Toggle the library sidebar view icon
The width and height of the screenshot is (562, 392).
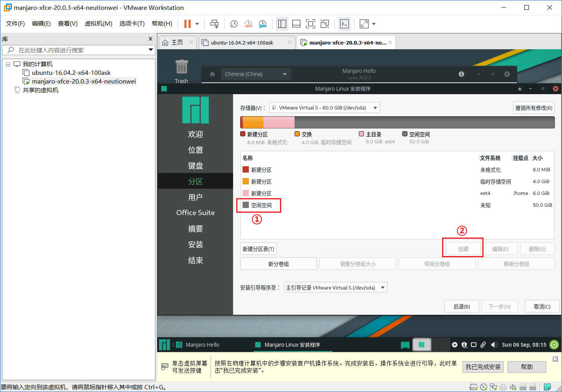(x=282, y=24)
